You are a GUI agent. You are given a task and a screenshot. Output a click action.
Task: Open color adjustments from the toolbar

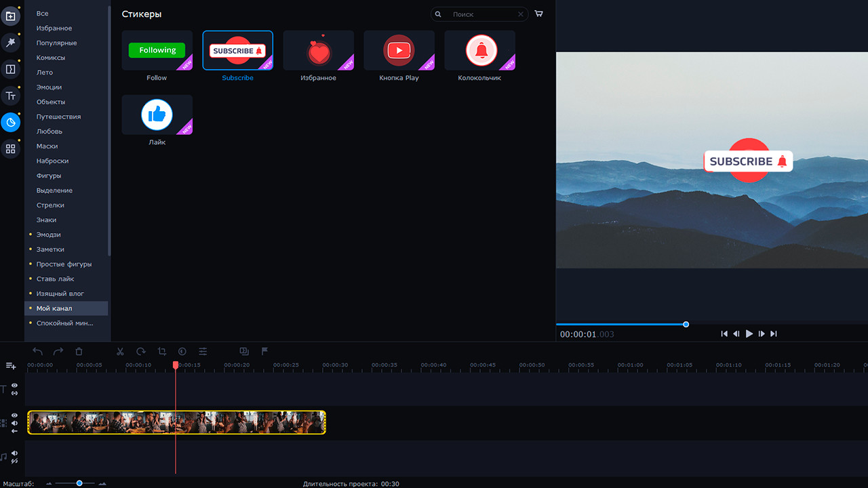182,352
